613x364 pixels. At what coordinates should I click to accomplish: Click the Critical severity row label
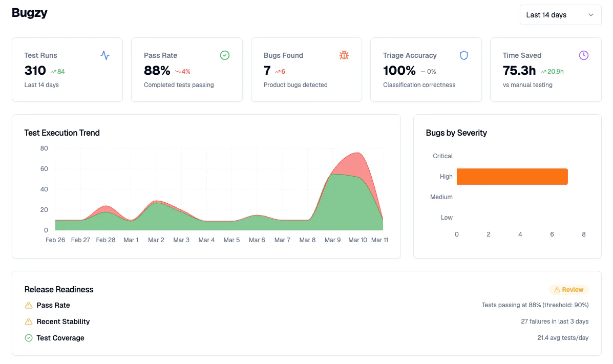coord(442,156)
